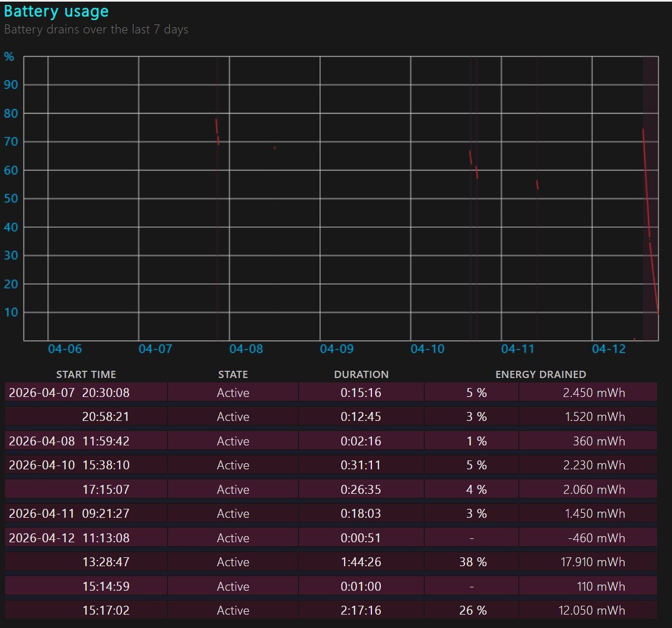Click the 1 % drain percentage cell
The width and height of the screenshot is (672, 628).
point(472,441)
